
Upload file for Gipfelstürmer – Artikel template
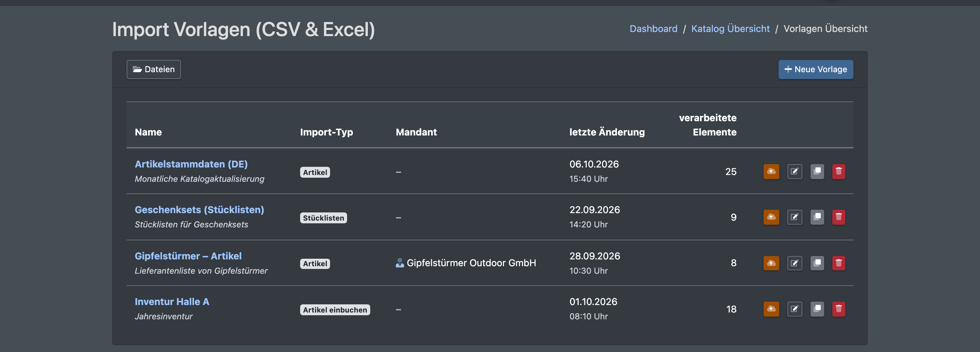[x=771, y=263]
